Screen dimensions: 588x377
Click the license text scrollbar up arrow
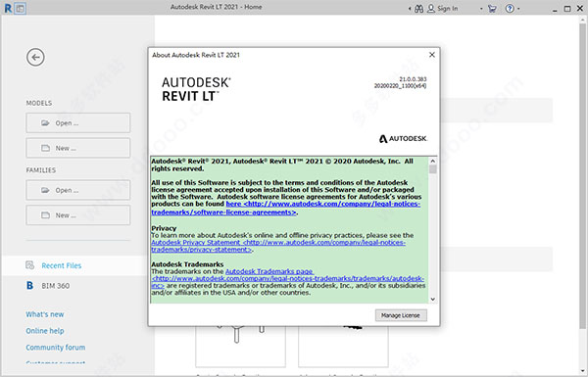[433, 161]
